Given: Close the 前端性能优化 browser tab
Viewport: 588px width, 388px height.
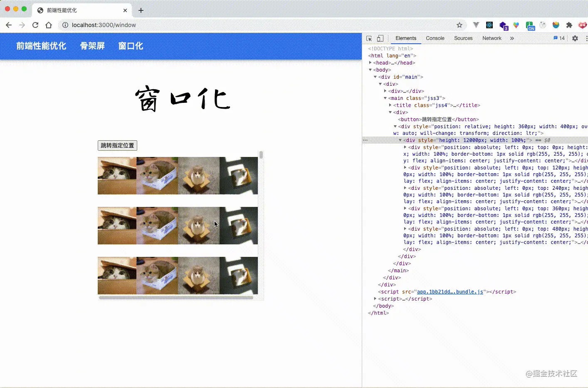Looking at the screenshot, I should [125, 10].
